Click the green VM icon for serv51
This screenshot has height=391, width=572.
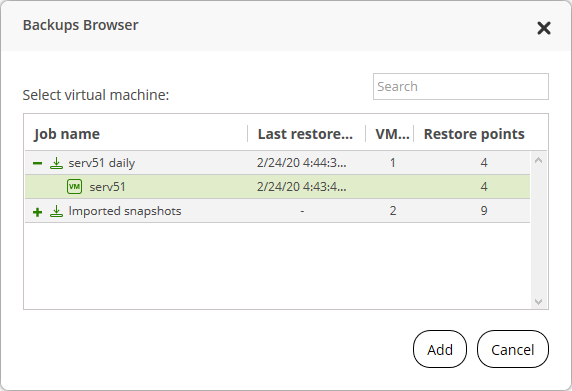(74, 187)
